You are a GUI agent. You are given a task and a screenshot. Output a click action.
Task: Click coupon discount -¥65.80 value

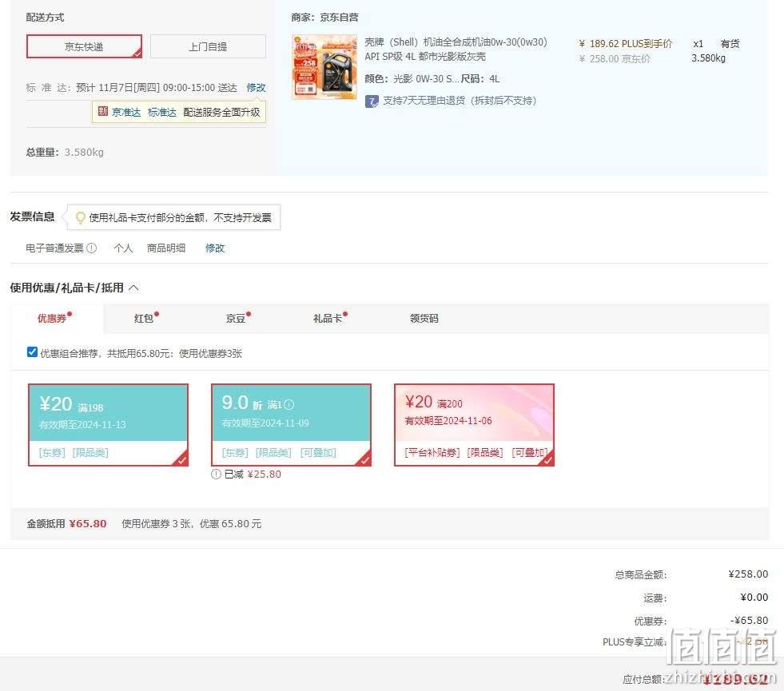[749, 620]
